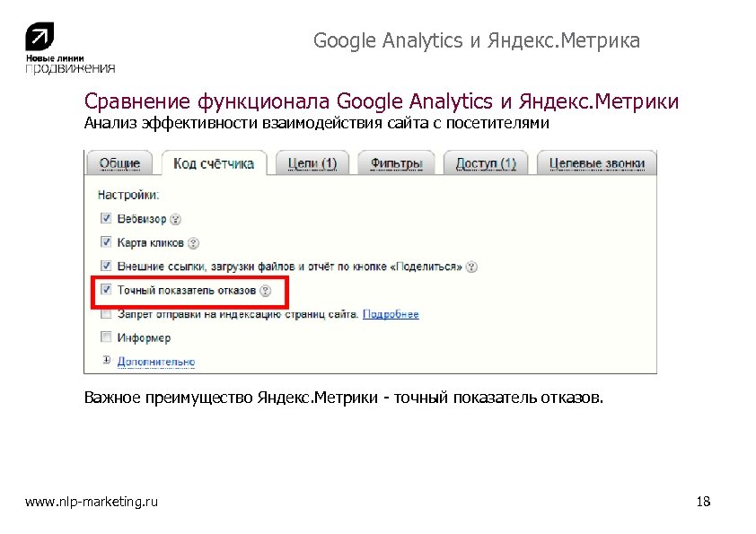Image resolution: width=756 pixels, height=534 pixels.
Task: Open the Цели (1) tab
Action: coord(312,163)
